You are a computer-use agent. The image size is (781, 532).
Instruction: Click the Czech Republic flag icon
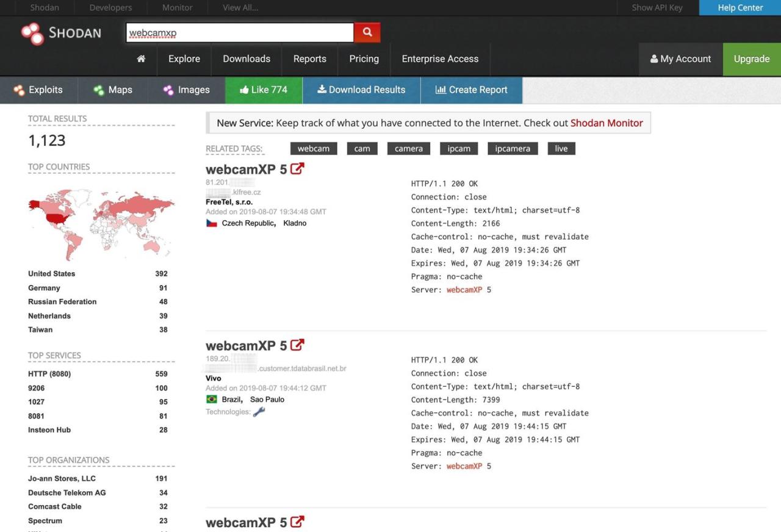pyautogui.click(x=212, y=223)
